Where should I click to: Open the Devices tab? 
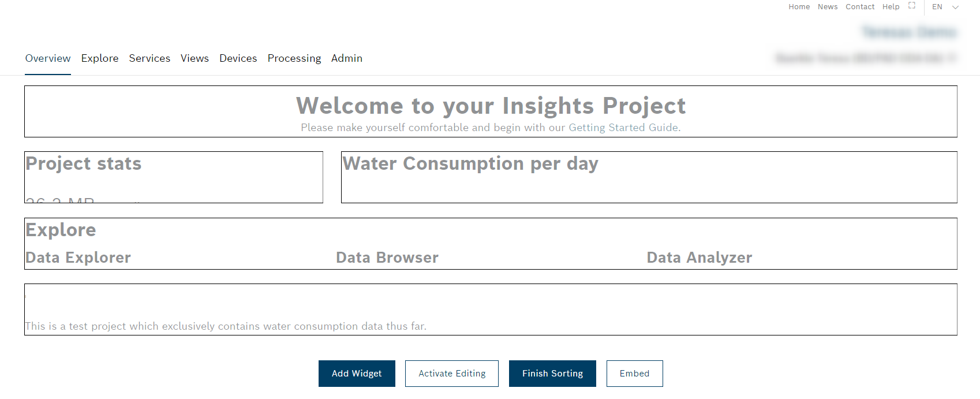pos(238,58)
